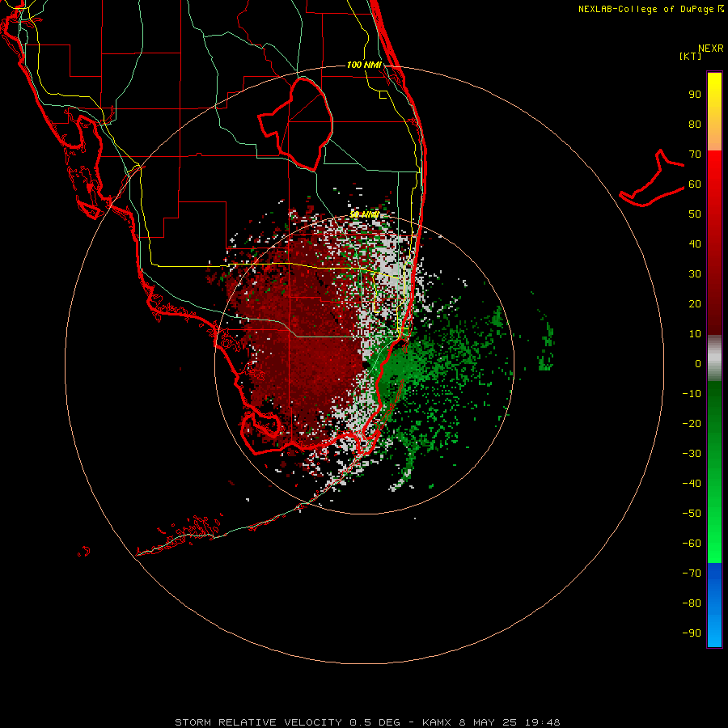Select the -40 value on velocity scale
The image size is (728, 728).
click(692, 484)
